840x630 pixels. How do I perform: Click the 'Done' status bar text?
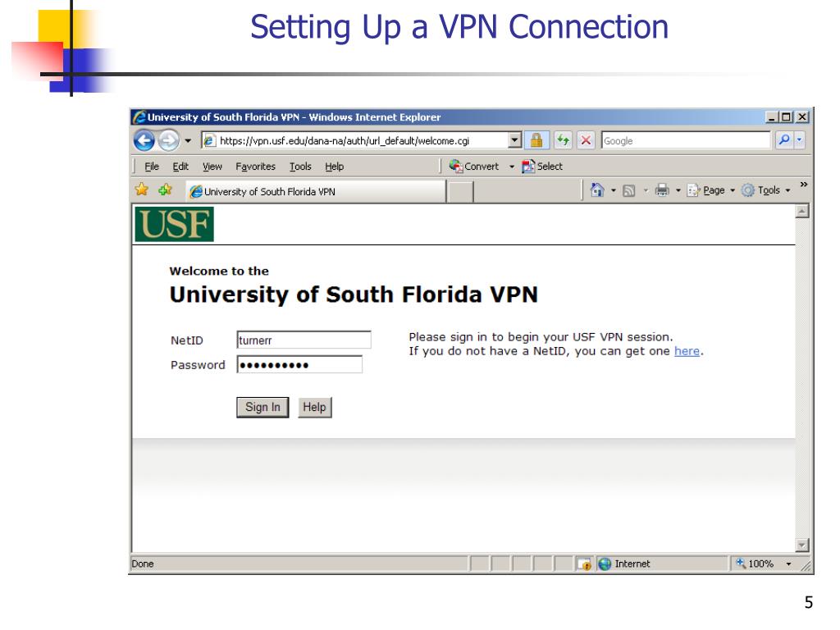pyautogui.click(x=143, y=564)
